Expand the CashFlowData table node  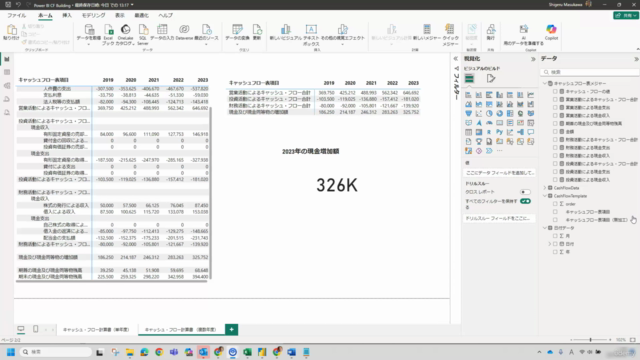click(x=545, y=188)
